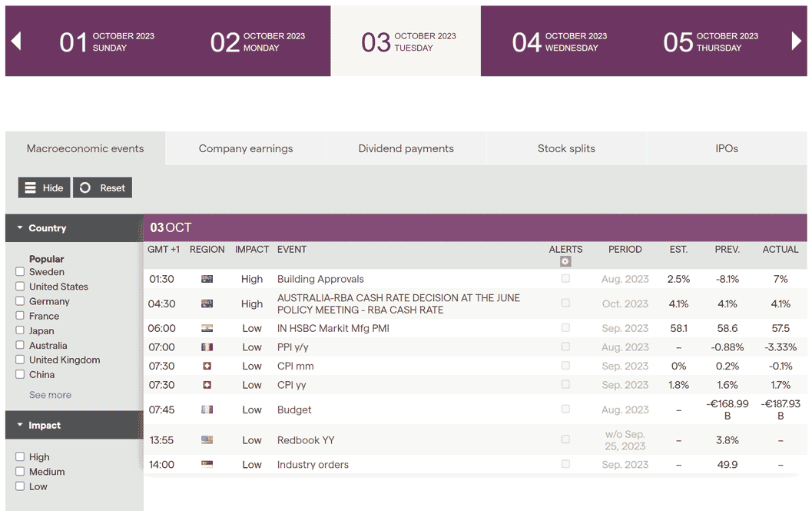The height and width of the screenshot is (514, 812).
Task: Click Switzerland flag in CPI mm row
Action: (207, 366)
